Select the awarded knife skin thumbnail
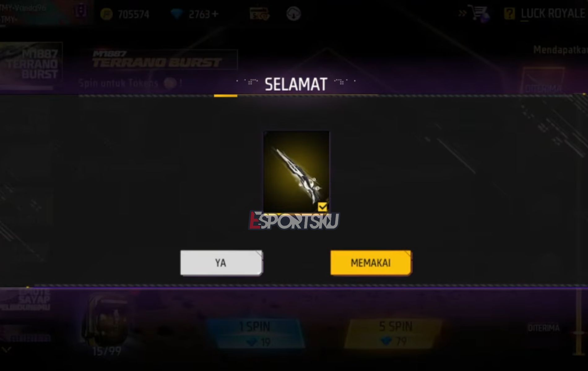This screenshot has width=588, height=371. (x=296, y=172)
